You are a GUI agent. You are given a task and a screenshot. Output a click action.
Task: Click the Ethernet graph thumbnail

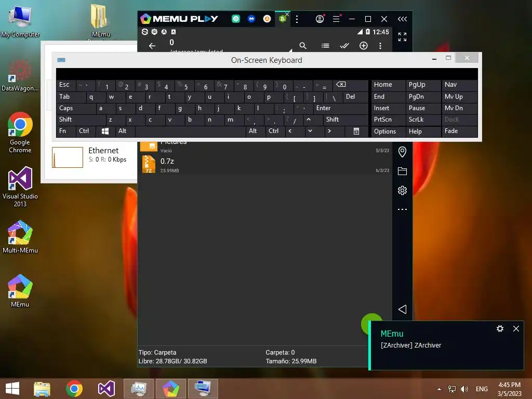68,157
